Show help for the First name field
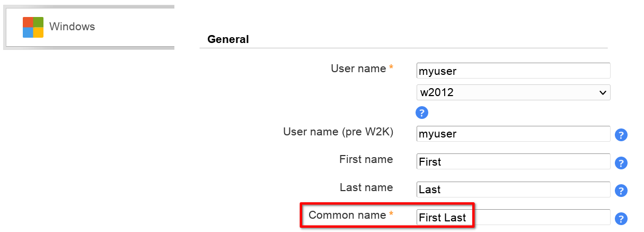The image size is (644, 232). click(x=621, y=163)
